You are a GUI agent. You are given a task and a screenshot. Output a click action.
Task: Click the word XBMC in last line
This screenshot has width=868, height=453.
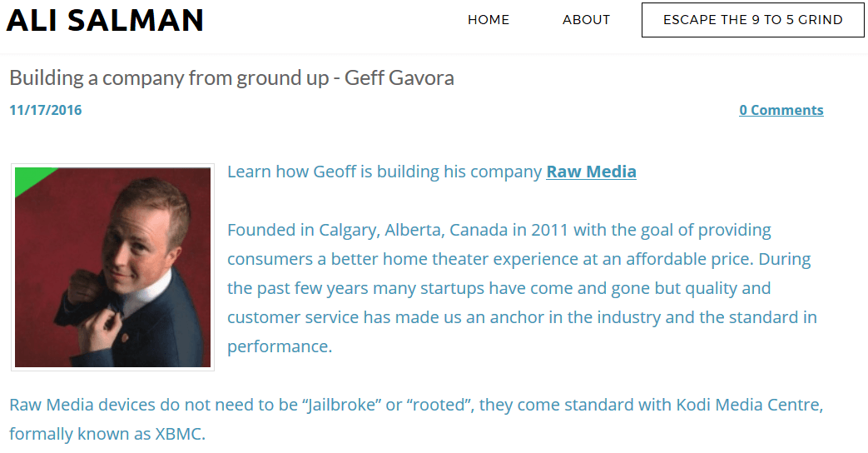(179, 435)
